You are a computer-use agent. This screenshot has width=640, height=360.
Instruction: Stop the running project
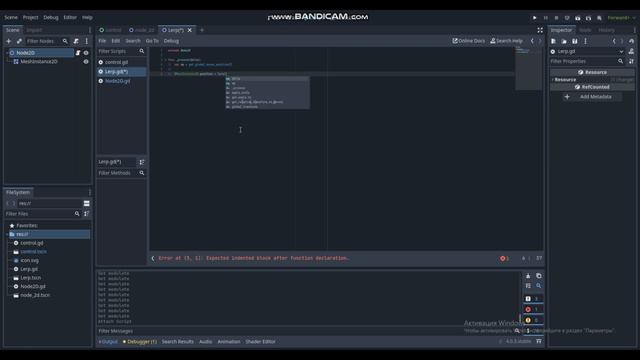pos(556,18)
